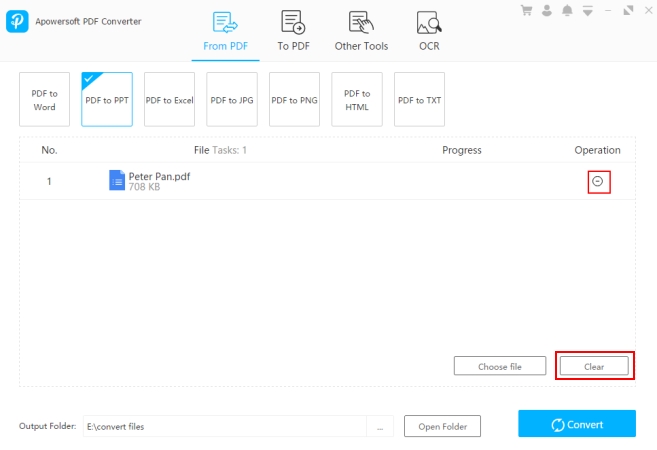Open the OCR tab
The width and height of the screenshot is (657, 450).
[429, 32]
